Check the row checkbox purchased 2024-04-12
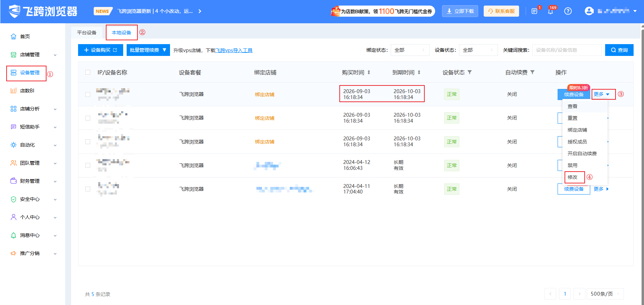The height and width of the screenshot is (305, 644). tap(88, 165)
